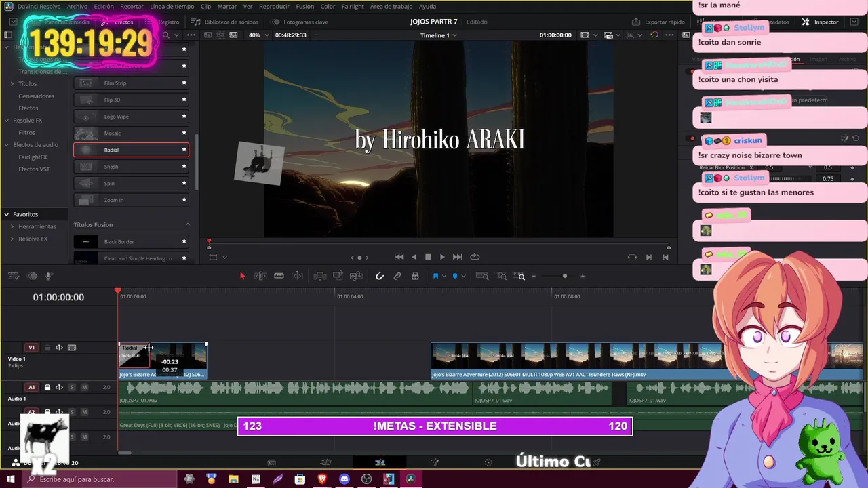
Task: Select the Film Strip transition
Action: (131, 83)
